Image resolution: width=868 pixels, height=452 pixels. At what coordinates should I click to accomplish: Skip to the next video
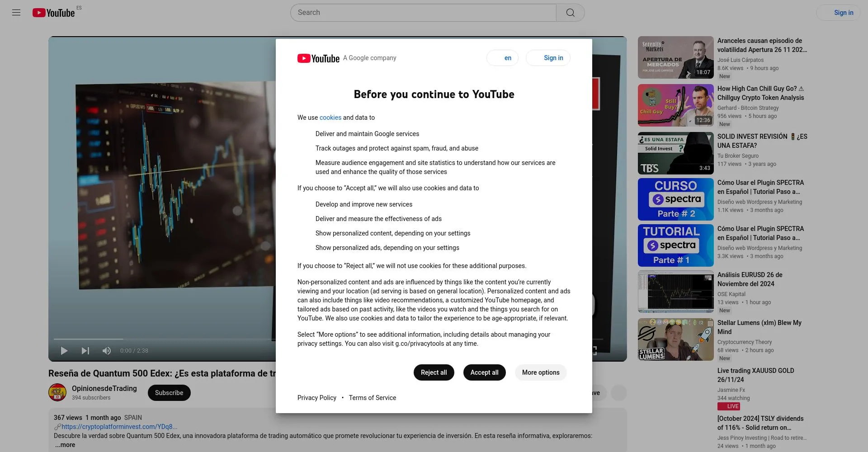[x=85, y=351]
